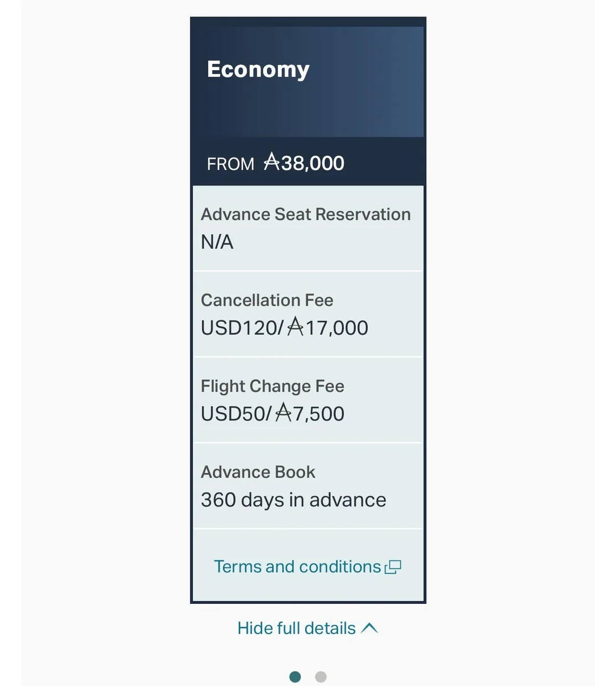Click the Advance Book label
Screen dimensions: 616x686
pyautogui.click(x=258, y=472)
